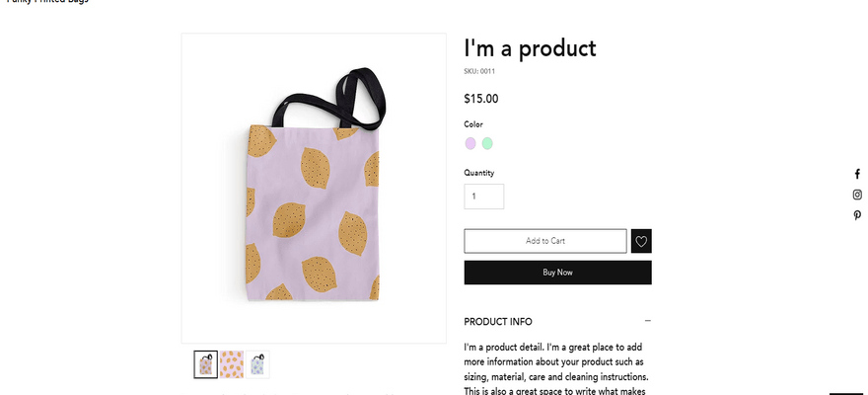Click the main tote bag product image
The height and width of the screenshot is (395, 868).
point(314,189)
